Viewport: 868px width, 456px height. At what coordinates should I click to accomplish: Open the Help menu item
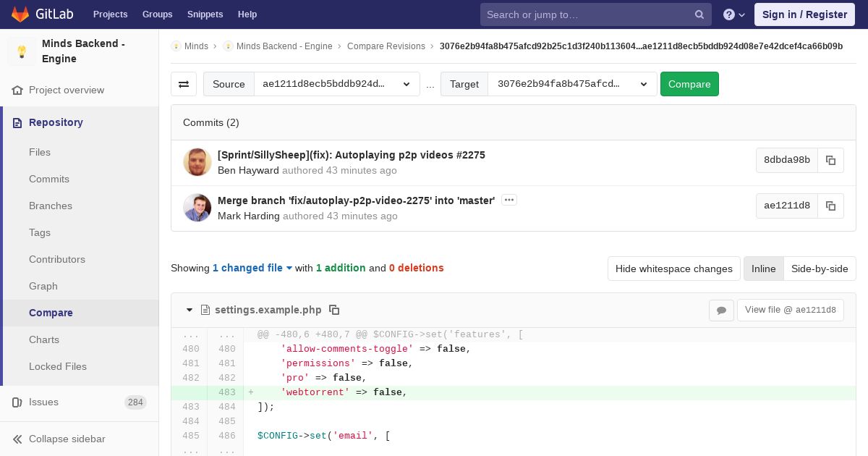coord(247,14)
